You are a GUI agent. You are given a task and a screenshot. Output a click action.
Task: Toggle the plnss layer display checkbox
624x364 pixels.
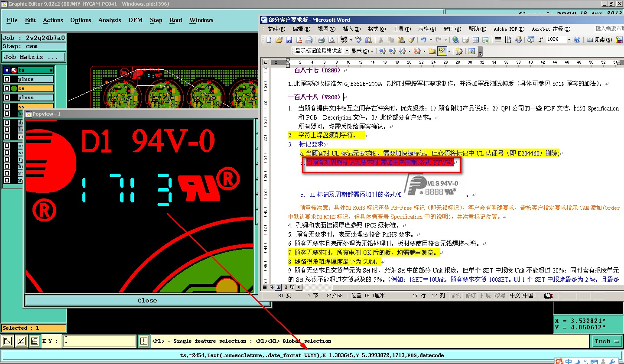tap(7, 97)
